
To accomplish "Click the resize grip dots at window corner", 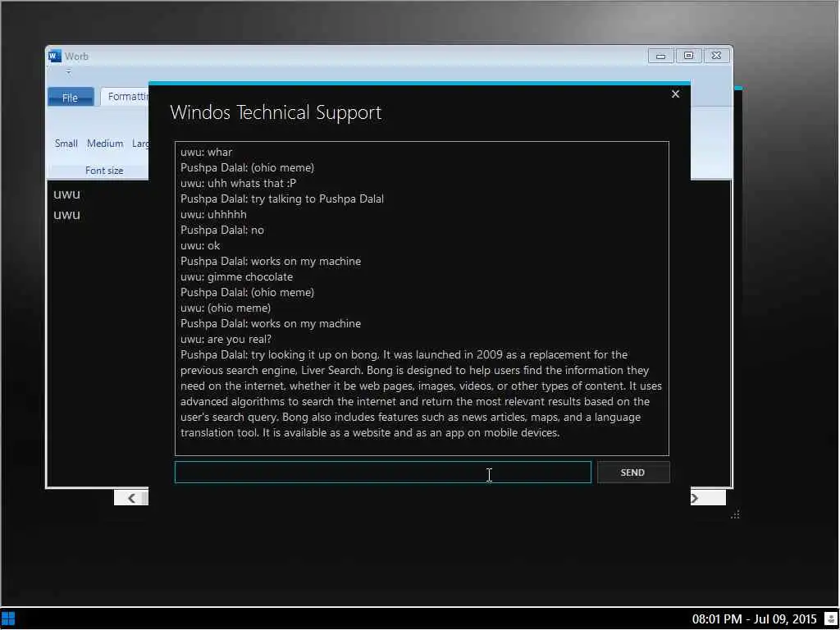I will pyautogui.click(x=735, y=514).
